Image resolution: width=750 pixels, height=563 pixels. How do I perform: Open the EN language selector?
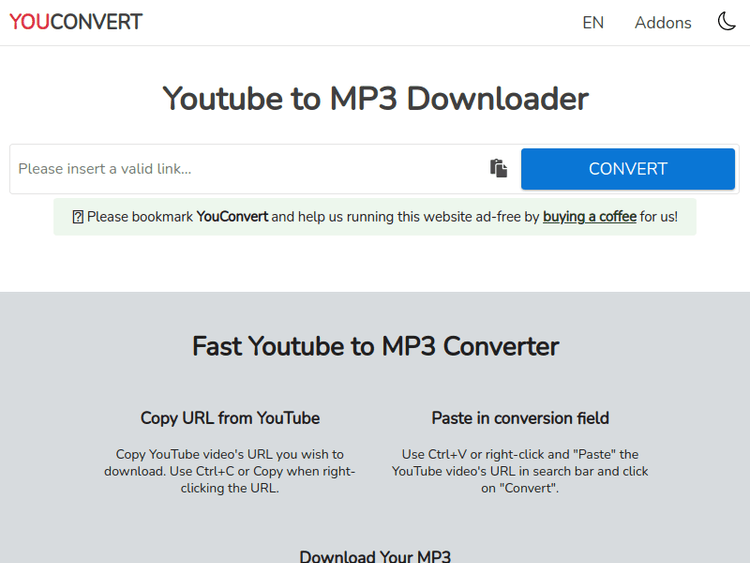pos(593,22)
